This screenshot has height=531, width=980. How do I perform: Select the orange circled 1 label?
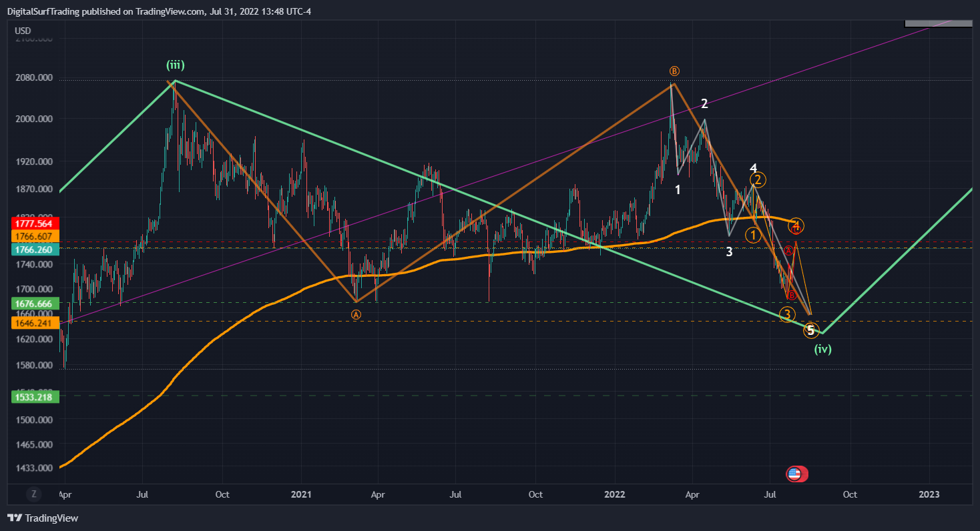[x=753, y=235]
